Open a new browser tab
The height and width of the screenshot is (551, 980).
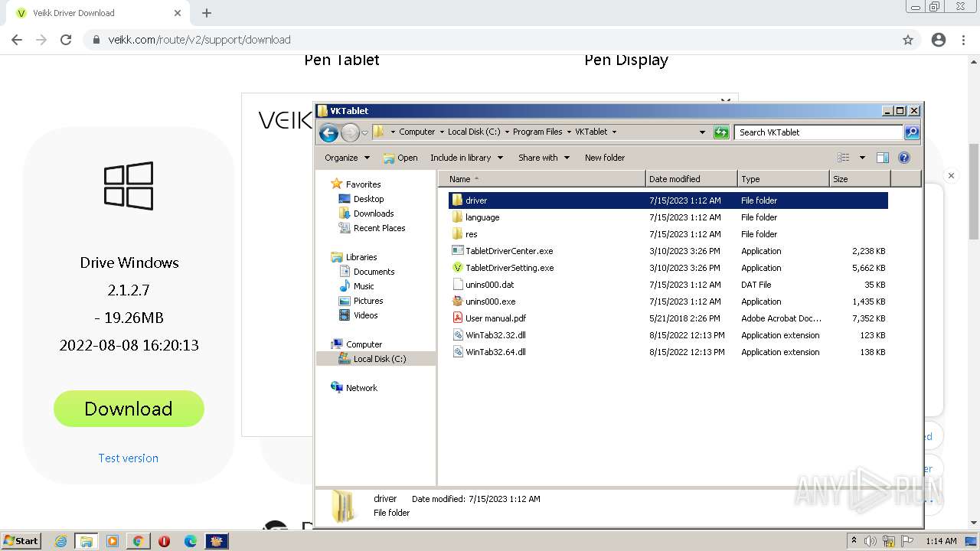pyautogui.click(x=207, y=13)
